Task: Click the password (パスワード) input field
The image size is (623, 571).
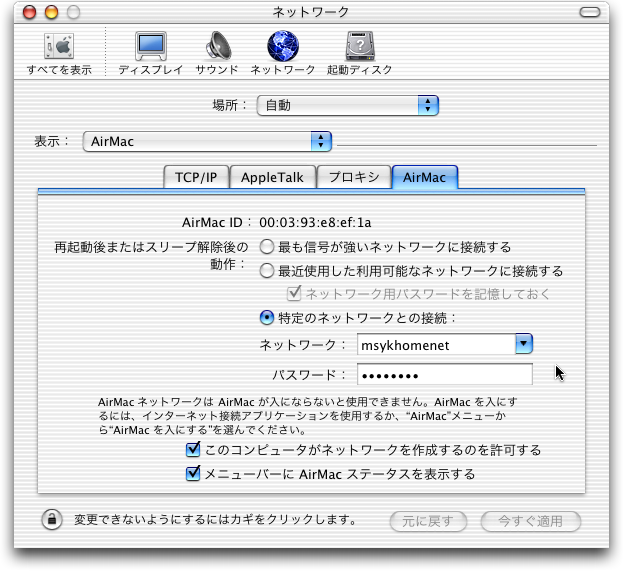Action: point(444,375)
